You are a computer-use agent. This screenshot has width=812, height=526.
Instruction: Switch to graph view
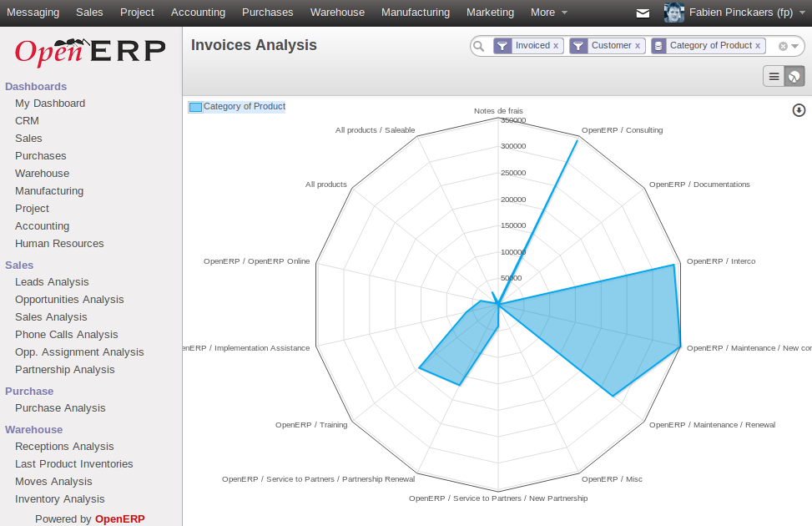(794, 77)
